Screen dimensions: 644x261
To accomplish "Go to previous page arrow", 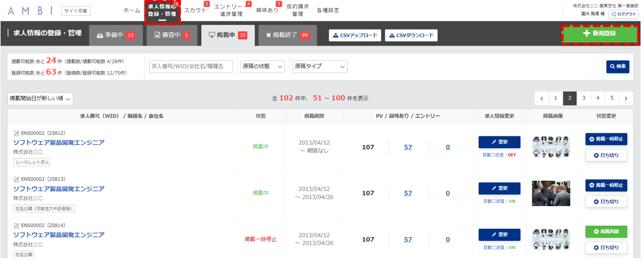I will [542, 99].
